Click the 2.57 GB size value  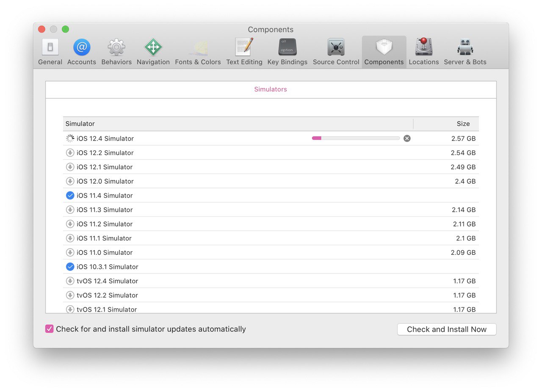pyautogui.click(x=463, y=138)
